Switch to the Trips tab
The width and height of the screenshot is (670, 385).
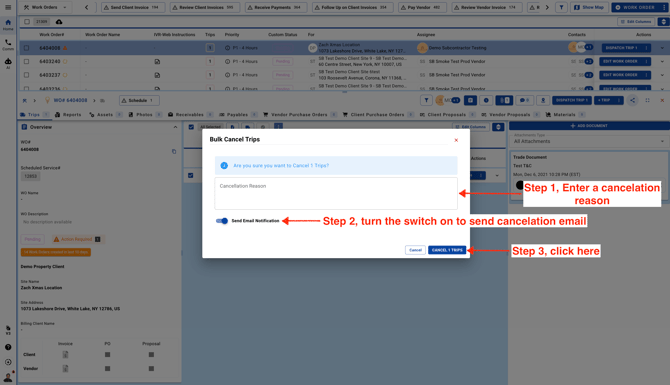[34, 115]
